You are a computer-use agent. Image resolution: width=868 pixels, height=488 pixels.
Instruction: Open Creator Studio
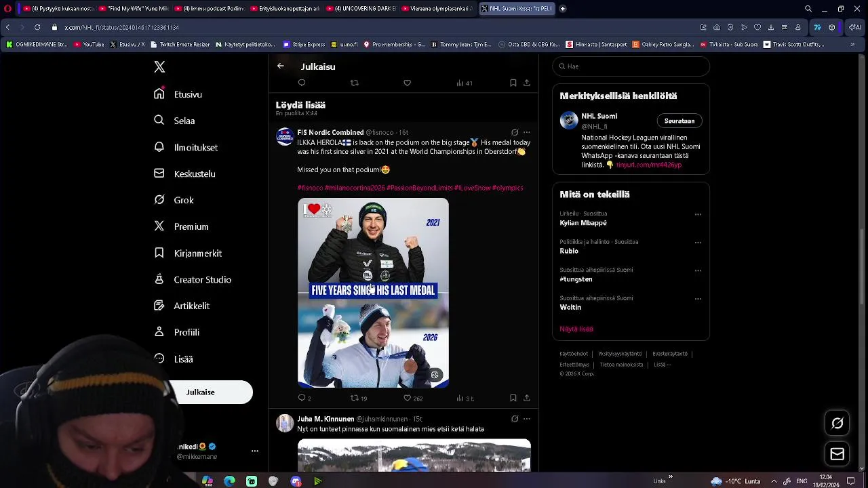(x=193, y=279)
